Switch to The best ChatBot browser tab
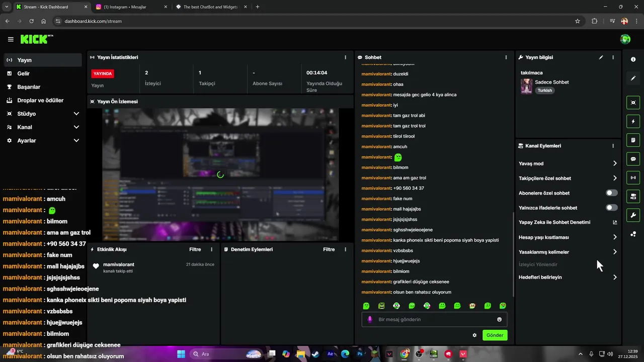 [211, 7]
